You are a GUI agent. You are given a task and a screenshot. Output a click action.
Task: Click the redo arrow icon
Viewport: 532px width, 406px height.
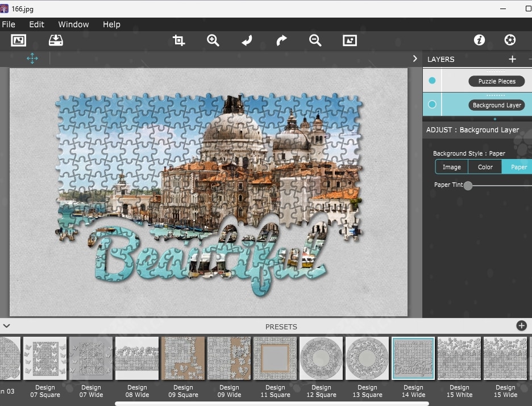281,40
